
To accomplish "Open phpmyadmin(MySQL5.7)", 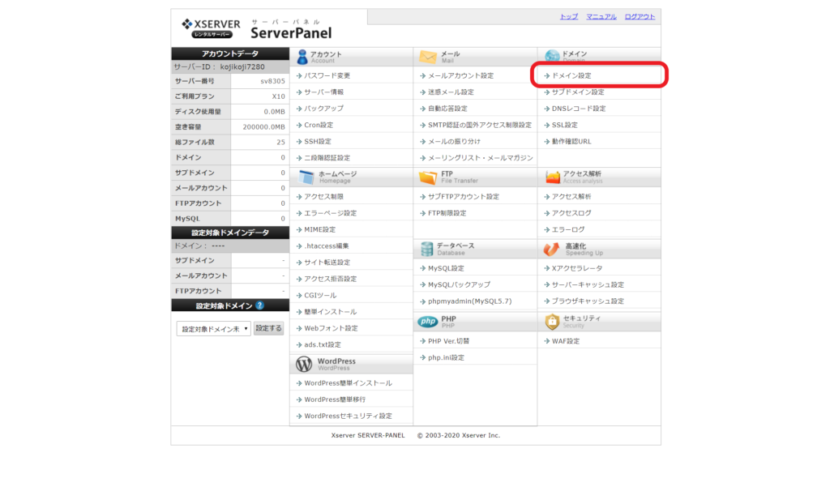I will tap(470, 301).
